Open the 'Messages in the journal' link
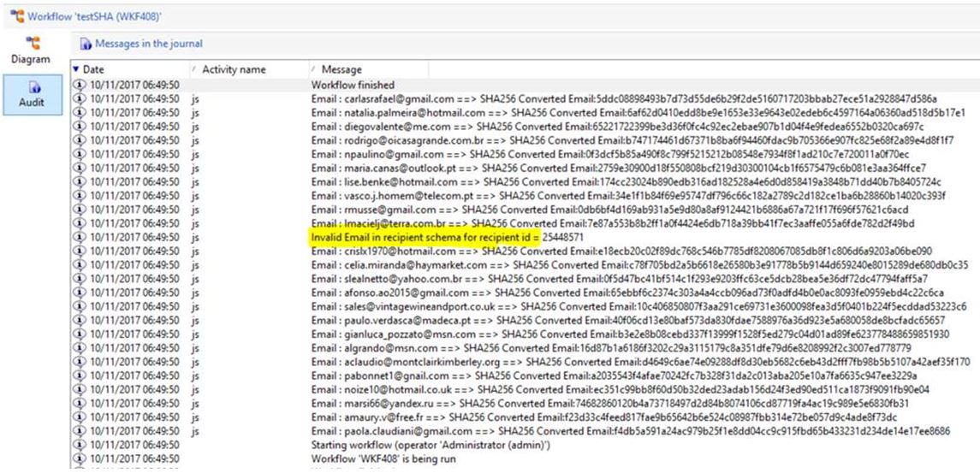980x473 pixels. [x=148, y=44]
